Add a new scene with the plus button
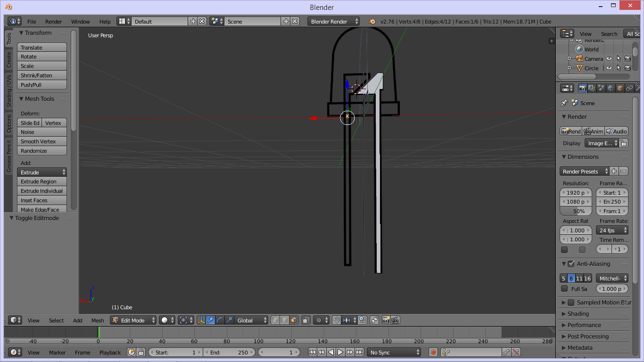 tap(286, 21)
